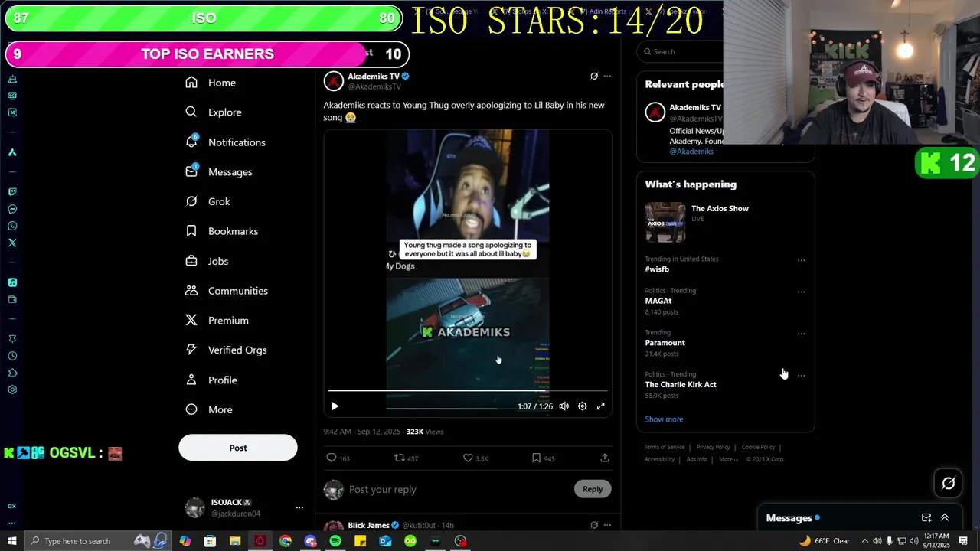Click the Akademiks TV author name
Viewport: 980px width, 551px height.
pyautogui.click(x=374, y=77)
